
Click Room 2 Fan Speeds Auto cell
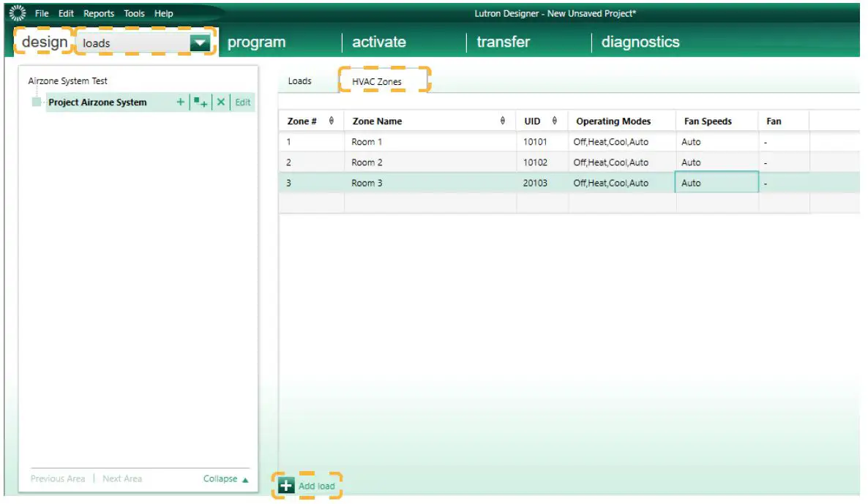(717, 162)
